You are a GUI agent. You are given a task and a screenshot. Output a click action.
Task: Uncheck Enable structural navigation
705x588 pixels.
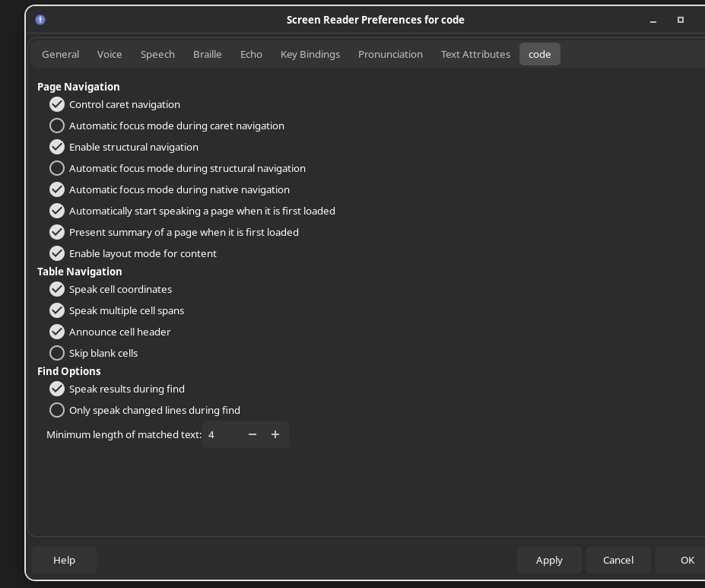tap(57, 147)
